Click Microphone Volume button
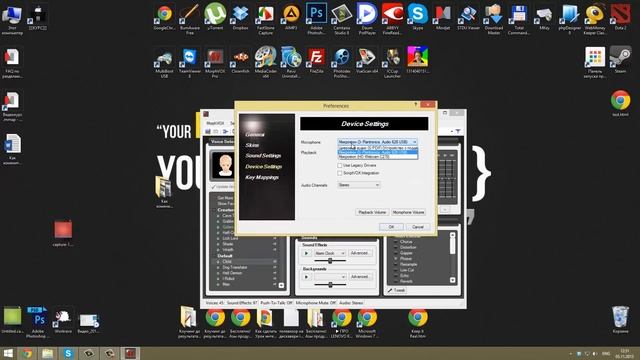640x360 pixels. pos(408,212)
